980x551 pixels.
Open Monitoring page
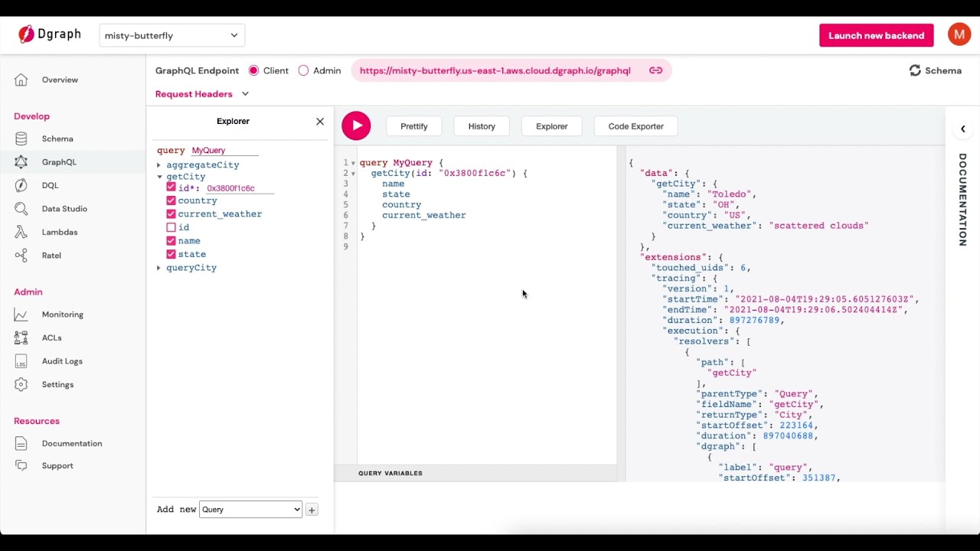coord(63,315)
